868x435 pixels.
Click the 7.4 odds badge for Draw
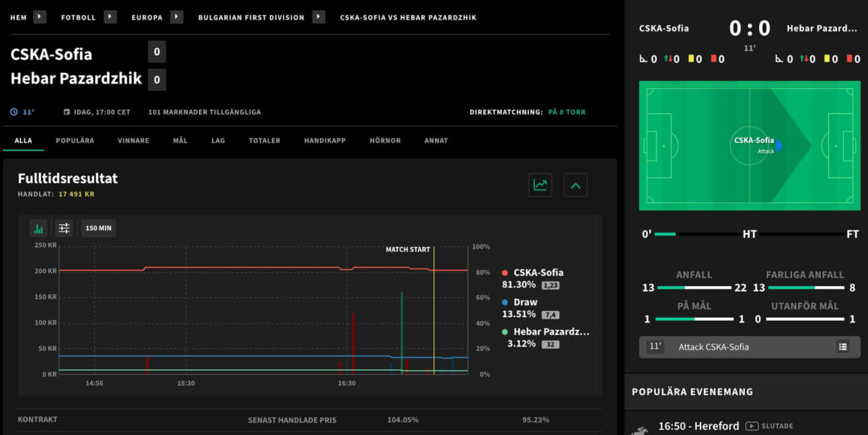[x=551, y=315]
